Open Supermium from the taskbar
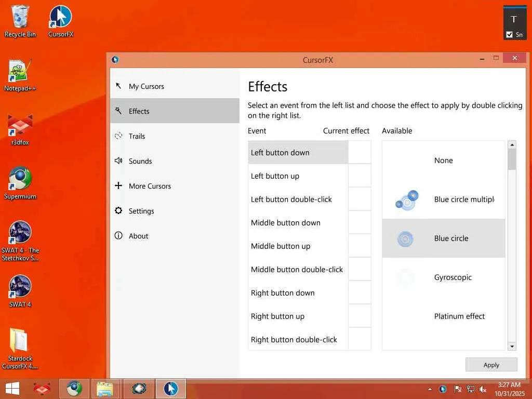 pos(74,389)
